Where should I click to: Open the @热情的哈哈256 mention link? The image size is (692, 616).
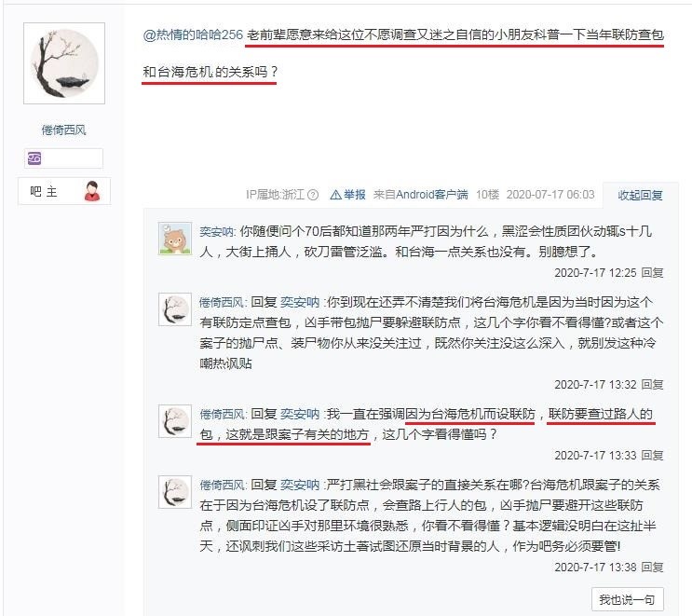click(193, 34)
